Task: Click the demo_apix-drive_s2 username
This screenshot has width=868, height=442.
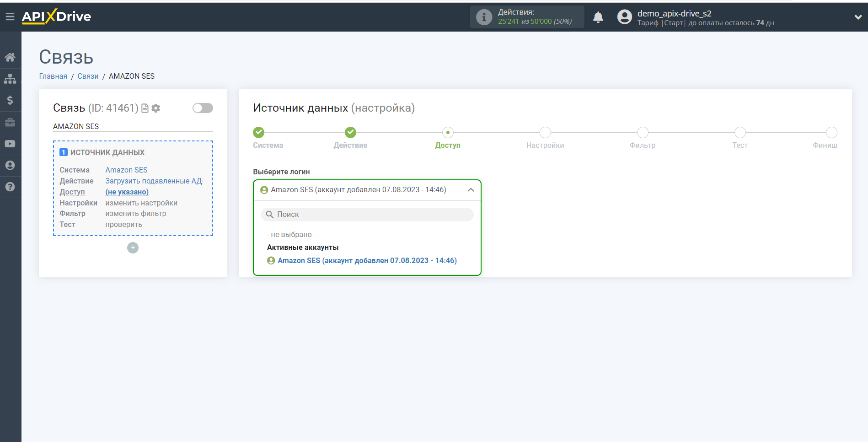Action: 675,13
